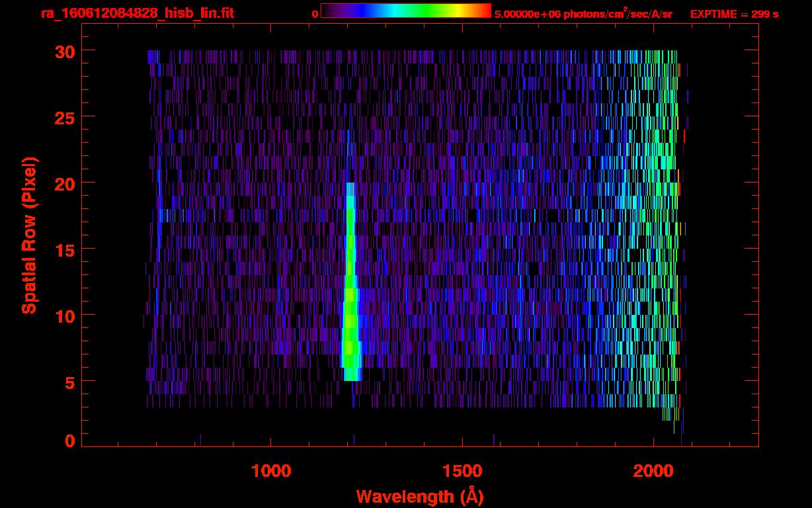Select the Wavelength (Å) axis label
This screenshot has height=508, width=812.
pyautogui.click(x=420, y=497)
